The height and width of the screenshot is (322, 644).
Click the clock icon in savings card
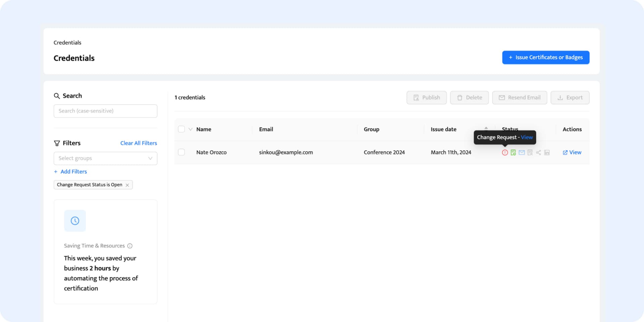coord(75,221)
